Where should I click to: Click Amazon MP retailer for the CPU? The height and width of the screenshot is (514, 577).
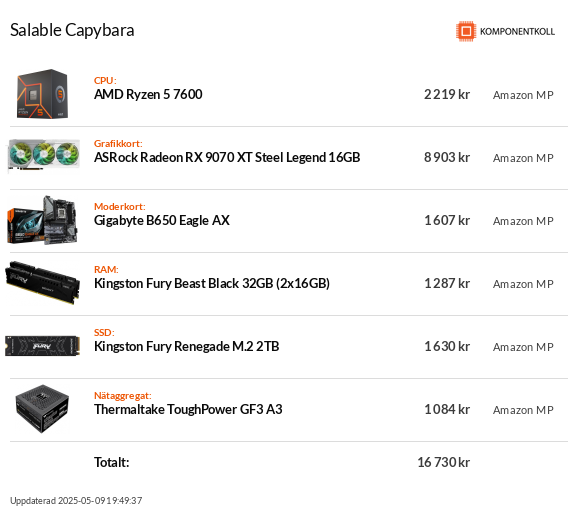(523, 95)
